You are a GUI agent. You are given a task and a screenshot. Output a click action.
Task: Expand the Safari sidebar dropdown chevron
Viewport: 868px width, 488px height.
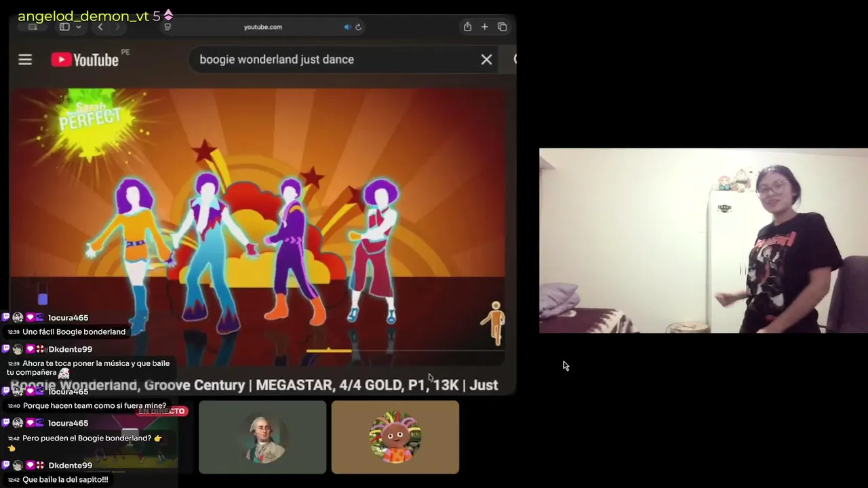[79, 27]
